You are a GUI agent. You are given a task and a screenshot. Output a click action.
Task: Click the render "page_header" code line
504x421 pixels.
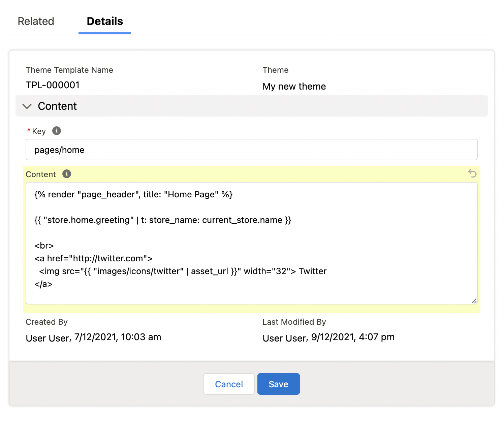coord(133,195)
